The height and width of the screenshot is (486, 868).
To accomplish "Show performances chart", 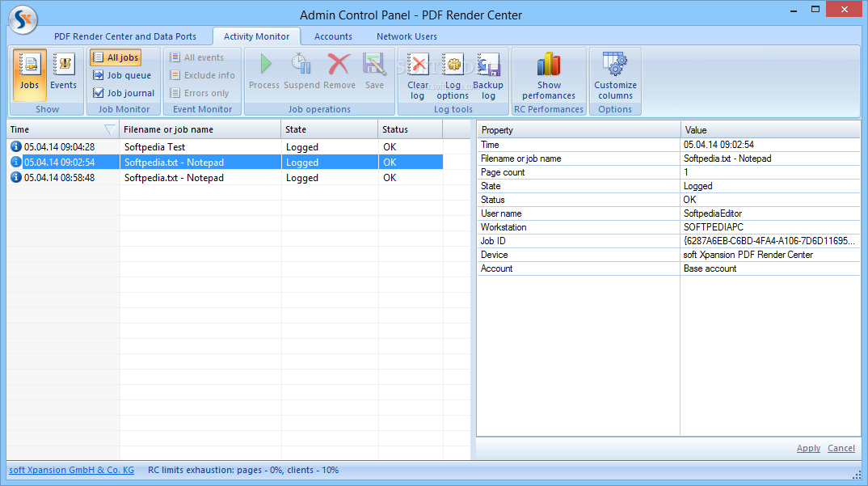I will tap(549, 77).
